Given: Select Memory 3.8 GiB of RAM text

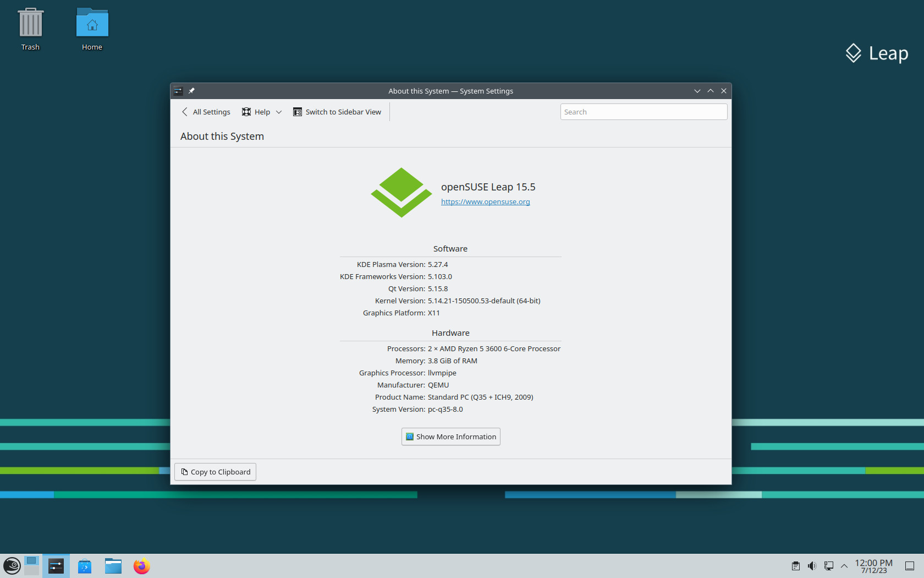Looking at the screenshot, I should pos(453,361).
